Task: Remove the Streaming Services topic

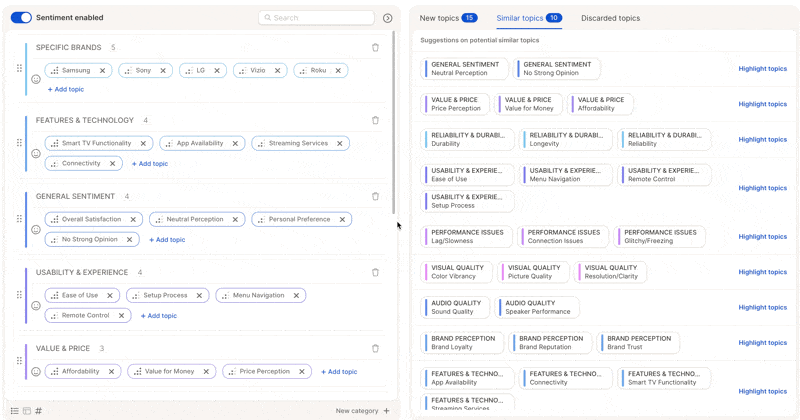Action: pyautogui.click(x=340, y=143)
